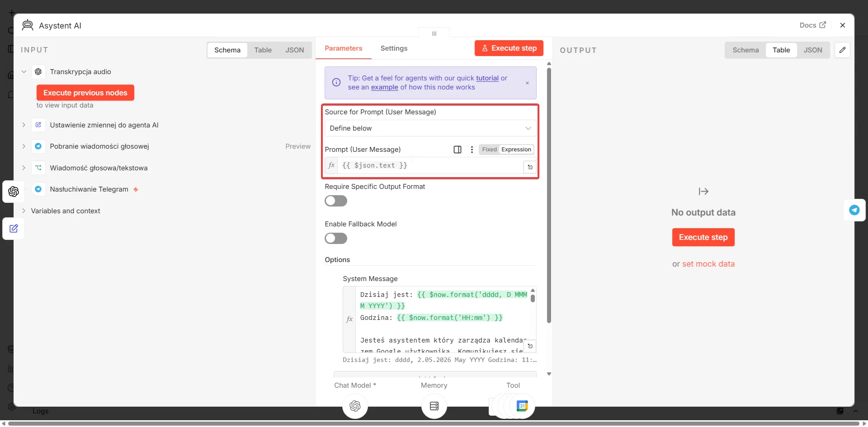Open the Memory sub-node icon

click(434, 406)
